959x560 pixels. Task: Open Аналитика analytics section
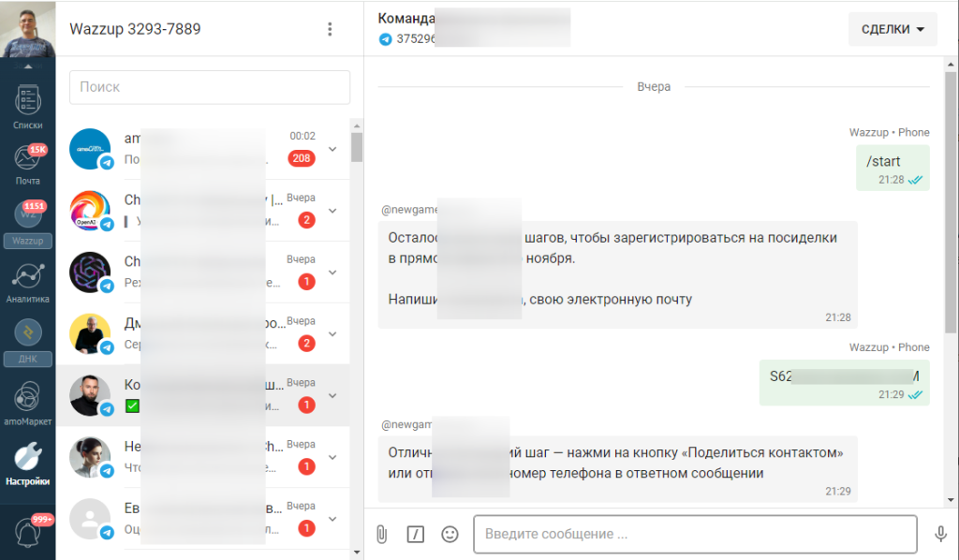coord(27,281)
